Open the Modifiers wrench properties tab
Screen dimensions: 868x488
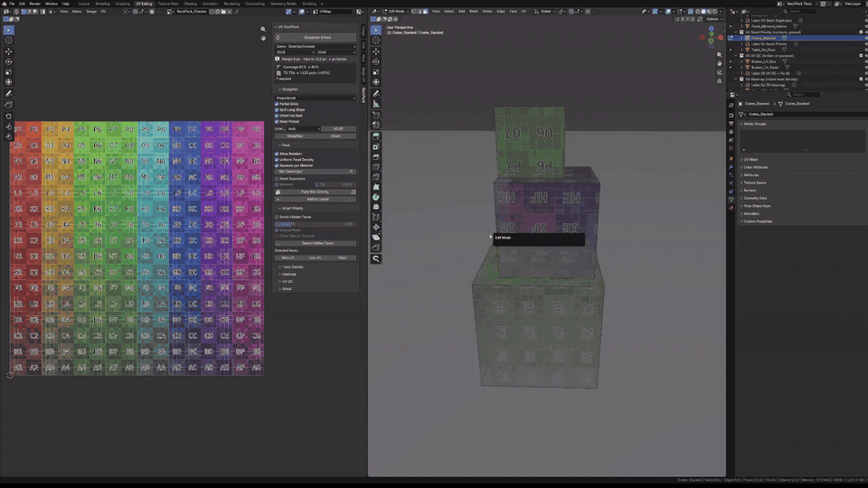(731, 167)
